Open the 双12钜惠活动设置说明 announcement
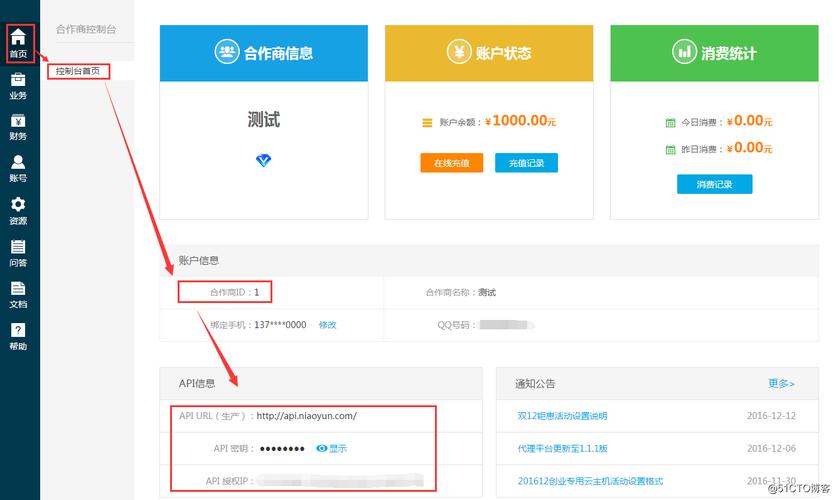836x500 pixels. [x=562, y=416]
